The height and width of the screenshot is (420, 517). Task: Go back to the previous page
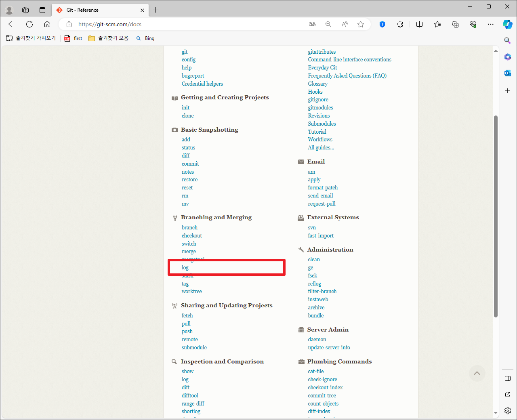click(12, 24)
